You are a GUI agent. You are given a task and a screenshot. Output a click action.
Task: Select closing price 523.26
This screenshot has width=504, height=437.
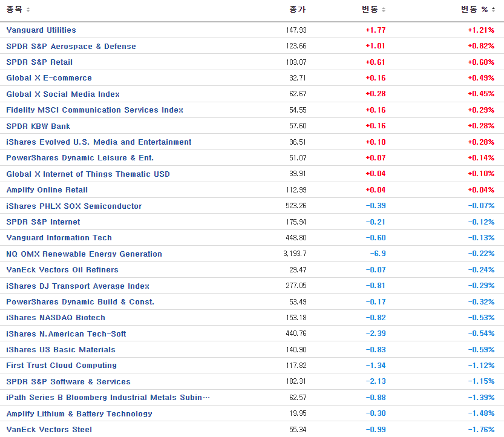coord(296,206)
